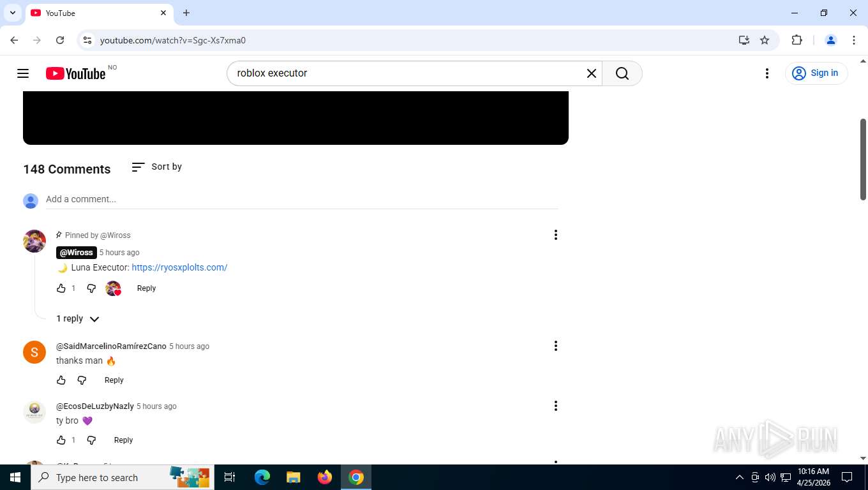The width and height of the screenshot is (868, 490).
Task: Open a new Chrome tab
Action: click(x=186, y=13)
